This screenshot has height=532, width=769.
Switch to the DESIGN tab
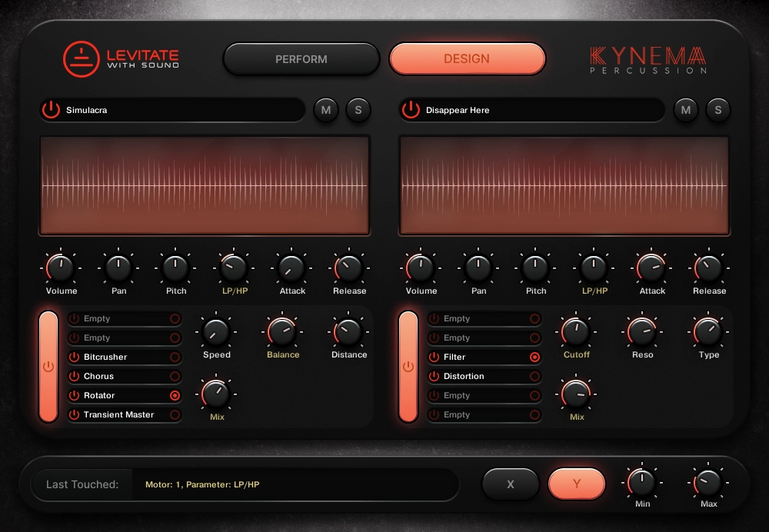(467, 59)
